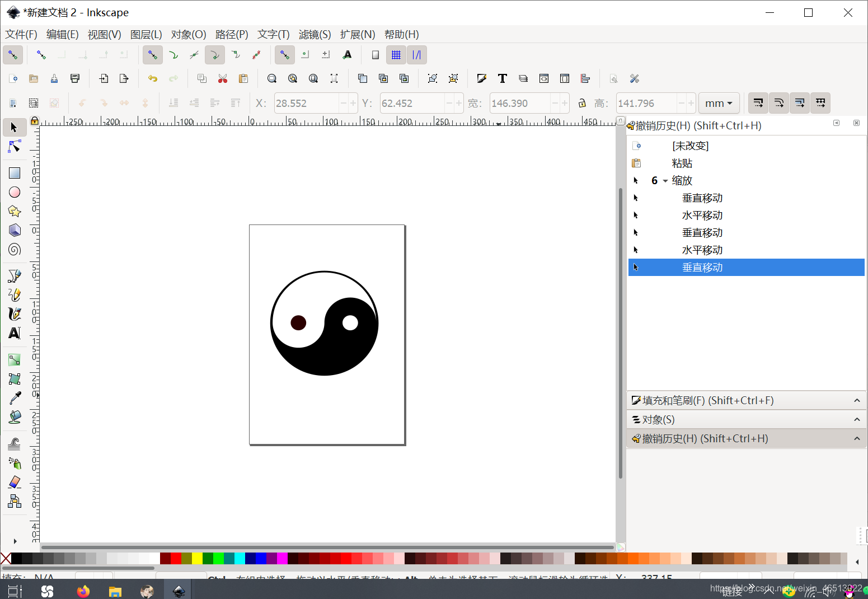
Task: Toggle snap to guides button
Action: pyautogui.click(x=417, y=55)
